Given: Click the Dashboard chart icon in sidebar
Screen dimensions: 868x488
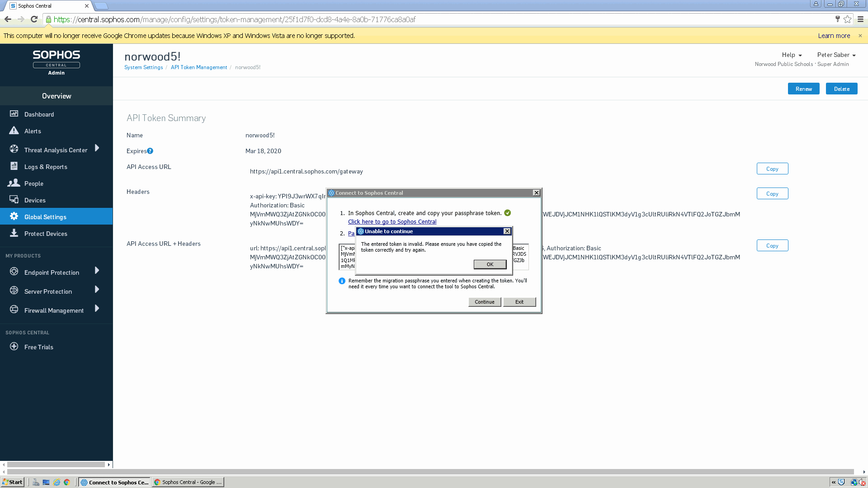Looking at the screenshot, I should click(14, 114).
